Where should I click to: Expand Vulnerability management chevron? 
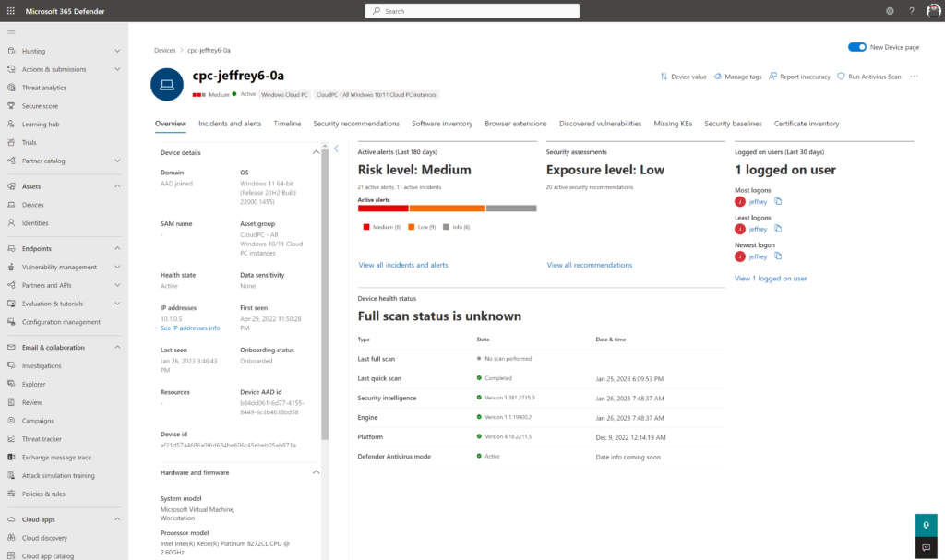click(x=117, y=267)
